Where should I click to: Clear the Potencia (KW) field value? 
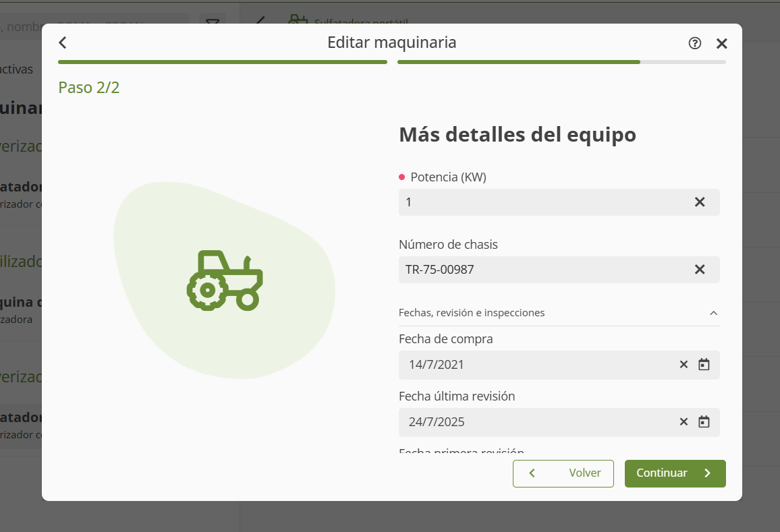click(x=700, y=202)
